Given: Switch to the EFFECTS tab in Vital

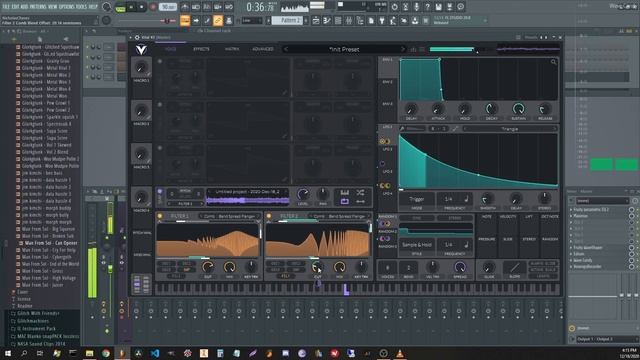Looking at the screenshot, I should [201, 49].
